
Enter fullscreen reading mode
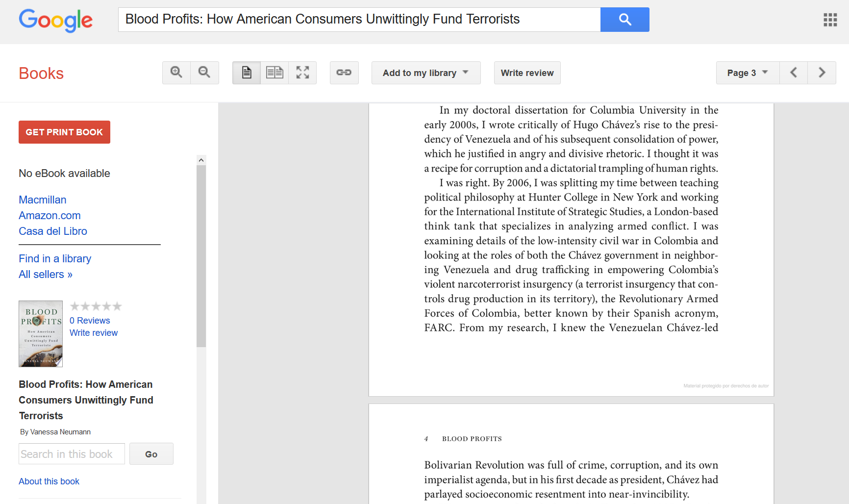point(302,73)
